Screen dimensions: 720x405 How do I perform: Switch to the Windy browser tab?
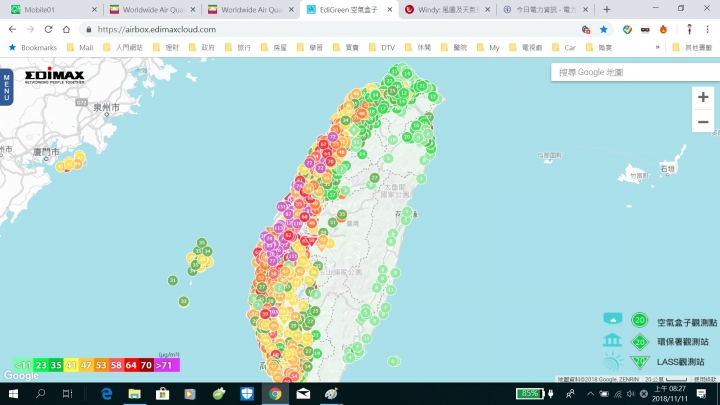click(x=448, y=9)
